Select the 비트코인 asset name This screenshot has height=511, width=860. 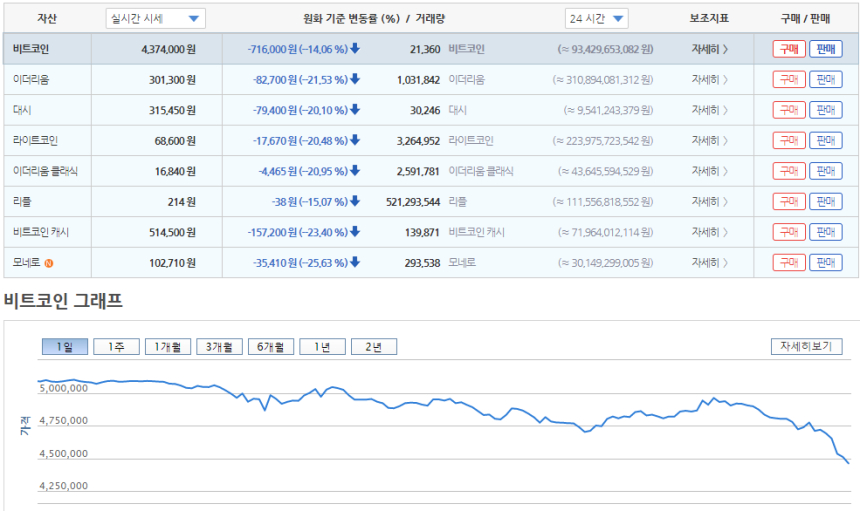[x=31, y=49]
